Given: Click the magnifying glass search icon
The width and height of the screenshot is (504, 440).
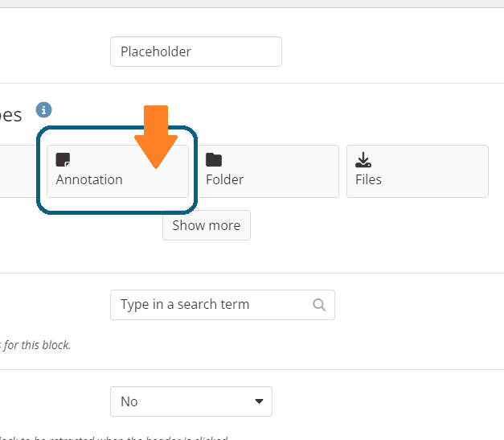Looking at the screenshot, I should 319,305.
